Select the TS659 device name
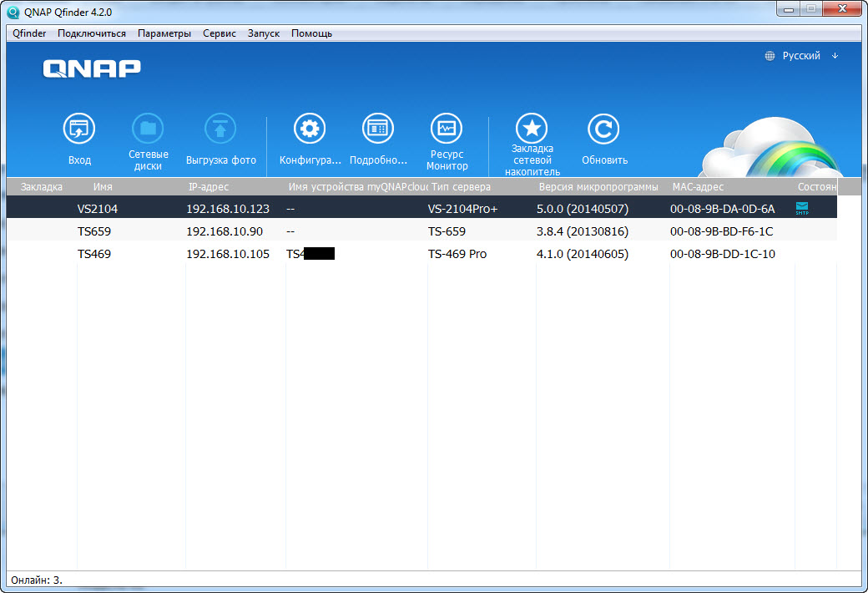This screenshot has height=593, width=868. pos(94,231)
